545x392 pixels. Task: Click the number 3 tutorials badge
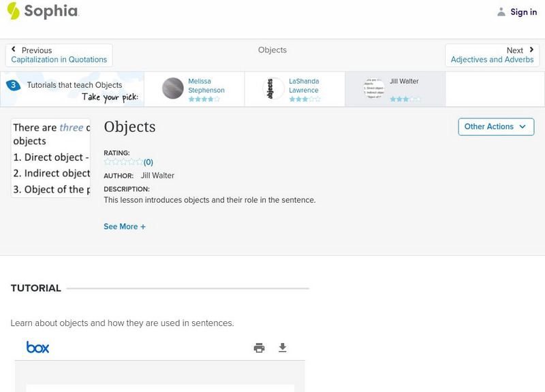coord(13,85)
